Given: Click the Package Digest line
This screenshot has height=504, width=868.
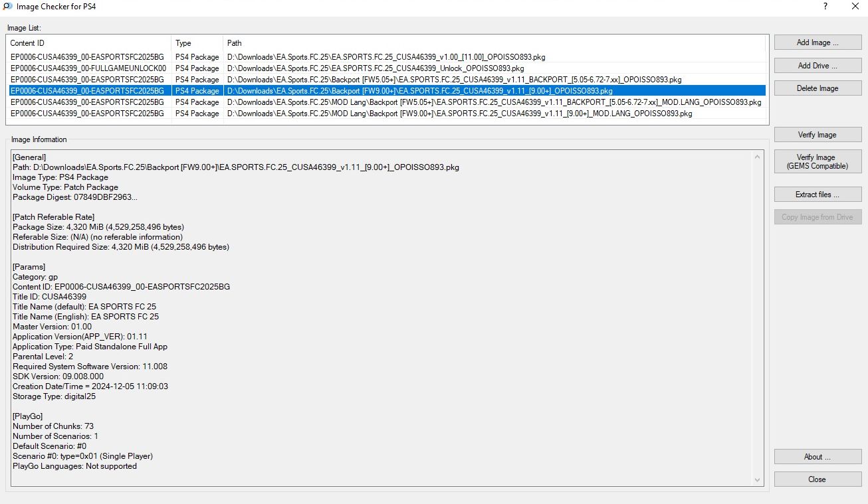Looking at the screenshot, I should 75,197.
